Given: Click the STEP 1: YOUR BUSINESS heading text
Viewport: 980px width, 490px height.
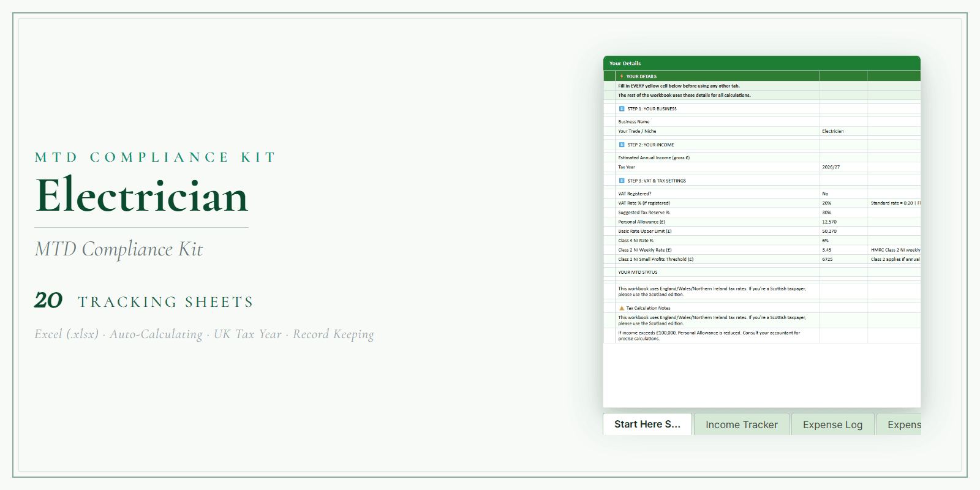Looking at the screenshot, I should coord(652,108).
